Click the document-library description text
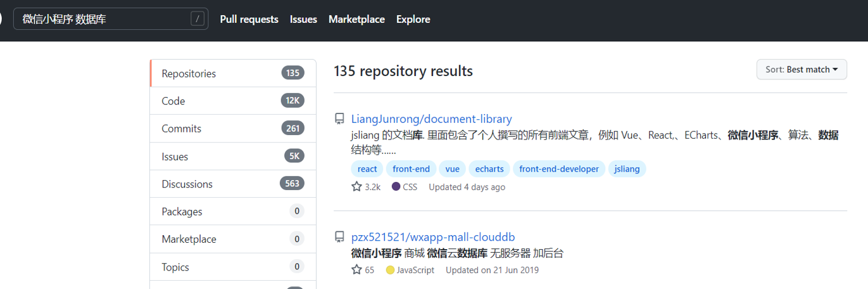868x289 pixels. [x=595, y=143]
